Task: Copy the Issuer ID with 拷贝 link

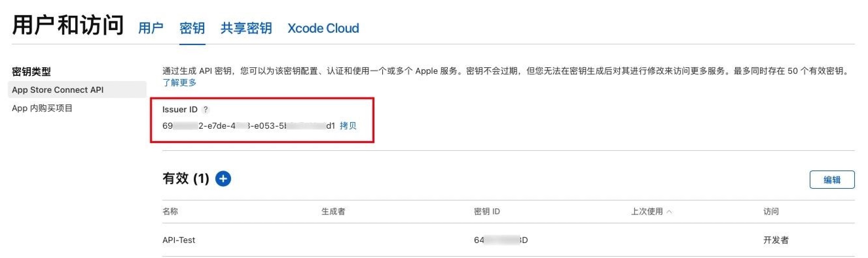Action: point(348,126)
